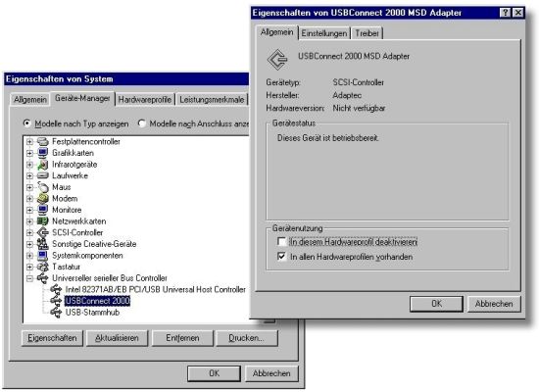Click the Infrarotgeräte icon
Viewport: 539px width, 392px height.
[42, 165]
